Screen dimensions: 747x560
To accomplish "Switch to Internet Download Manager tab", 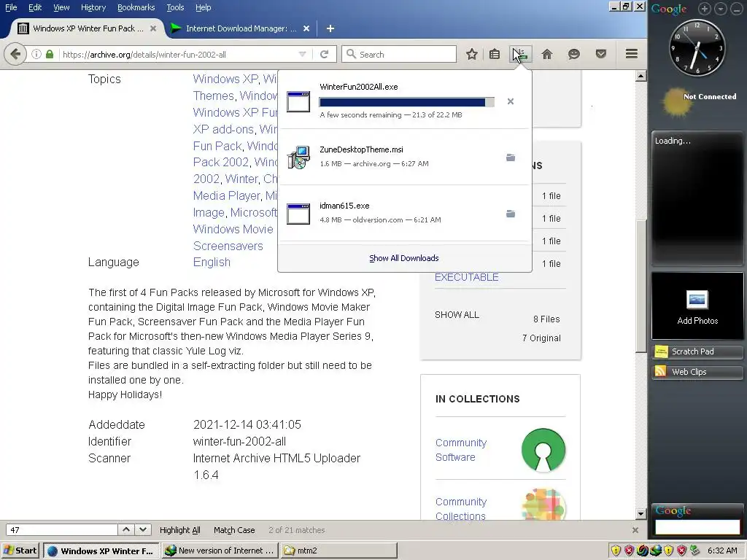I will (241, 28).
